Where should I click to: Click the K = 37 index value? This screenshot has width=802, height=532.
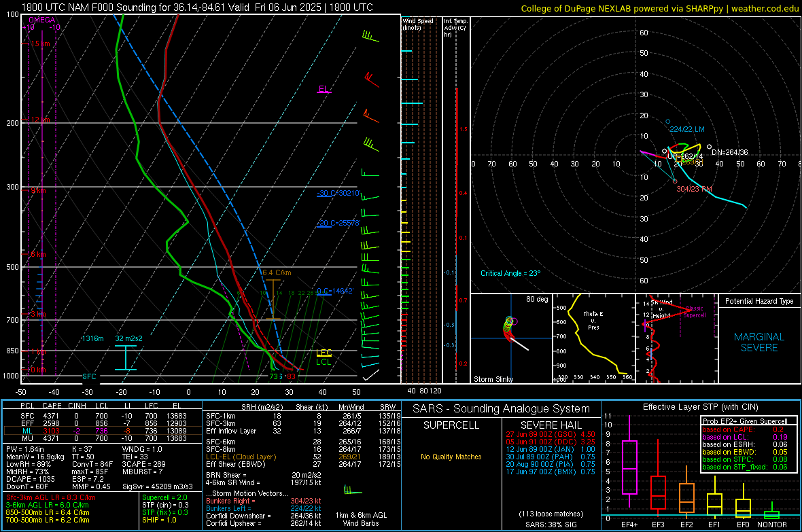point(82,449)
